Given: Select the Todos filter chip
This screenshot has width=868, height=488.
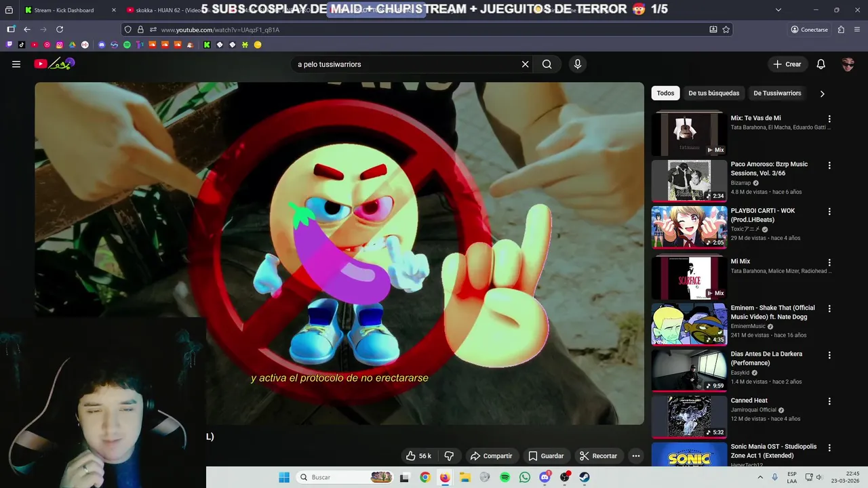Looking at the screenshot, I should [665, 94].
